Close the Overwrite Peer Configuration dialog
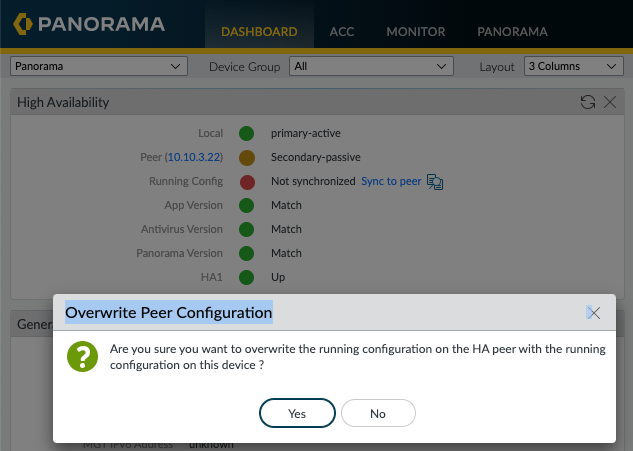This screenshot has height=451, width=633. (593, 313)
